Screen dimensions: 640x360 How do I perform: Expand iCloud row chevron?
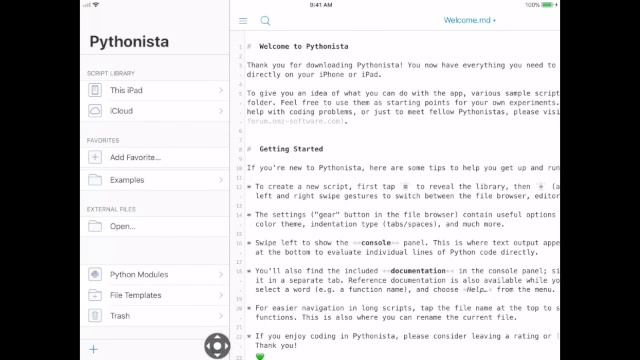pyautogui.click(x=221, y=111)
